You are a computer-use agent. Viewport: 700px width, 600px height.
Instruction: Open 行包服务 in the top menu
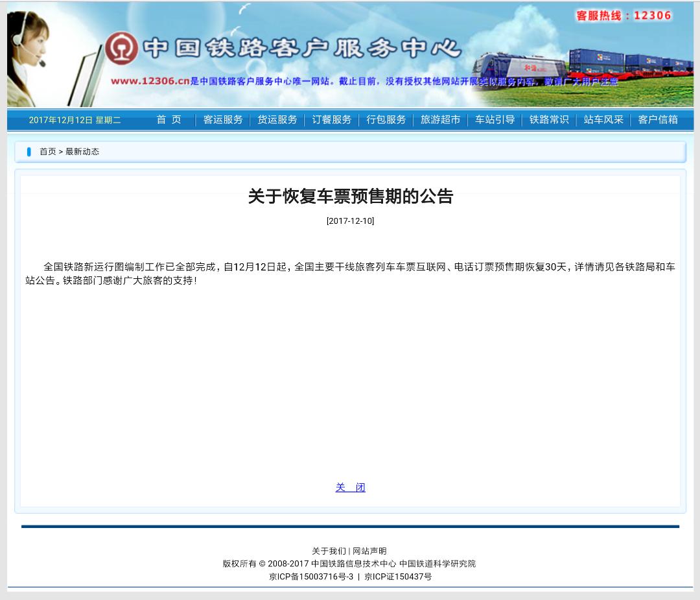pyautogui.click(x=386, y=119)
